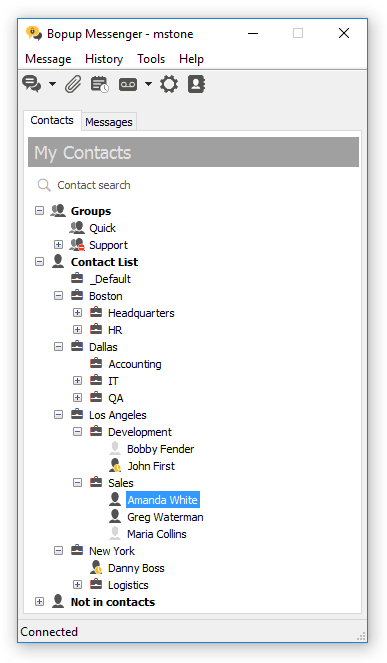This screenshot has height=663, width=387.
Task: Collapse the New York folder
Action: tap(58, 551)
